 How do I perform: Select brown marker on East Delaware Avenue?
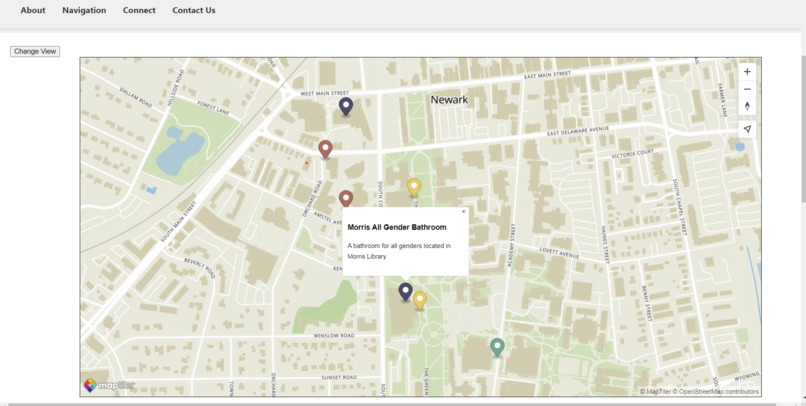tap(325, 149)
